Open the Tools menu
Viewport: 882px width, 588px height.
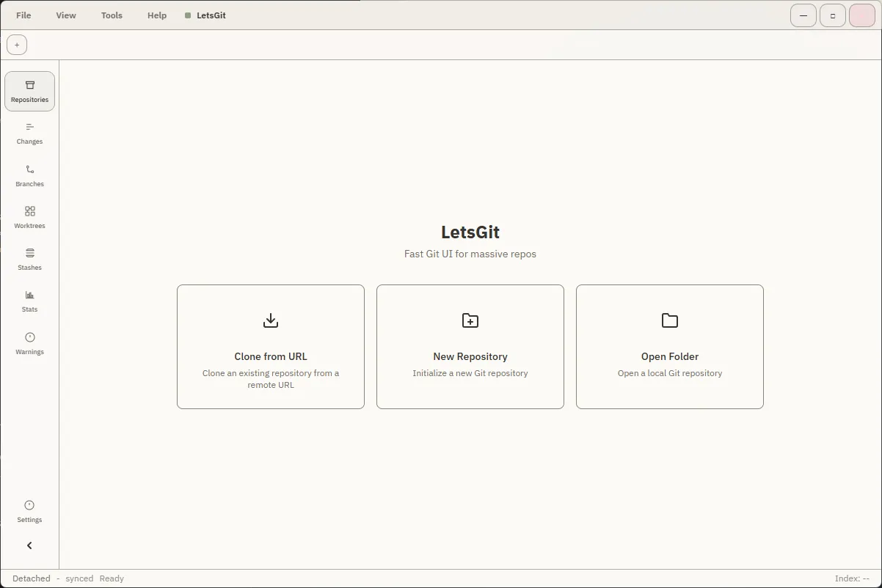point(112,15)
